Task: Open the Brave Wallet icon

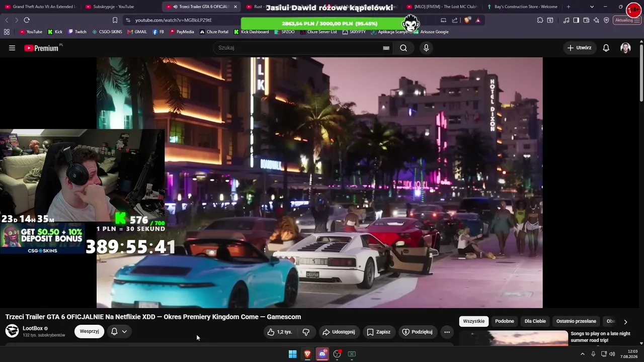Action: pos(586,20)
